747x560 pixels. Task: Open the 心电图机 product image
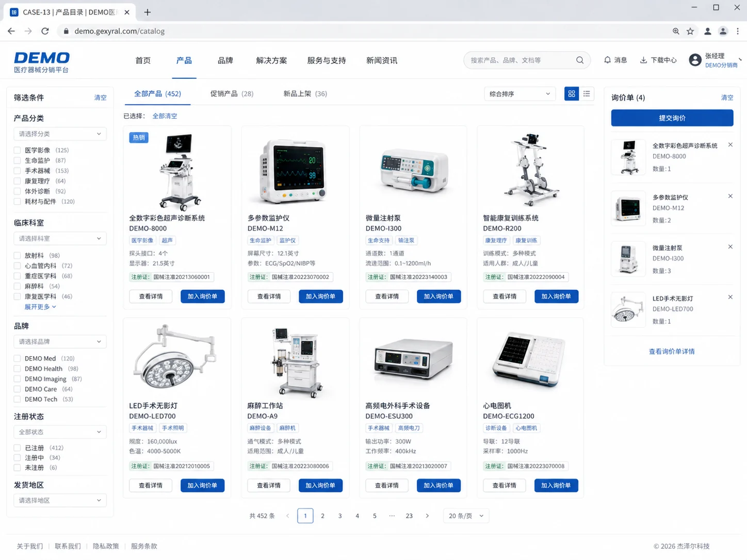[x=530, y=359]
